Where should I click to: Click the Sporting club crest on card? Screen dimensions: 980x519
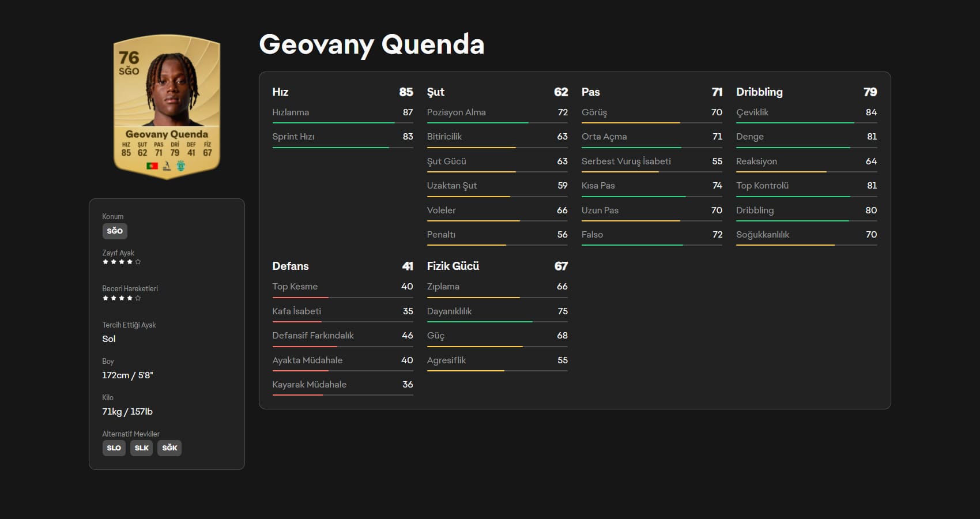click(180, 166)
